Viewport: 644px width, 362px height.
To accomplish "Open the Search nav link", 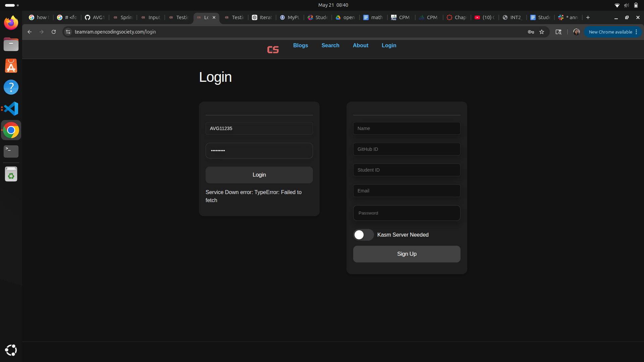I will pos(330,45).
